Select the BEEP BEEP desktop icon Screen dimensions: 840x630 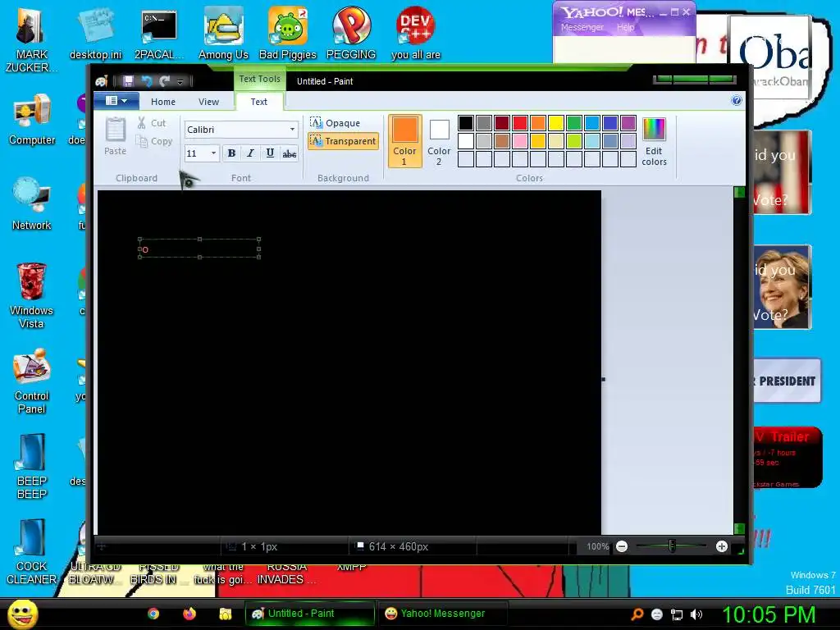[32, 466]
